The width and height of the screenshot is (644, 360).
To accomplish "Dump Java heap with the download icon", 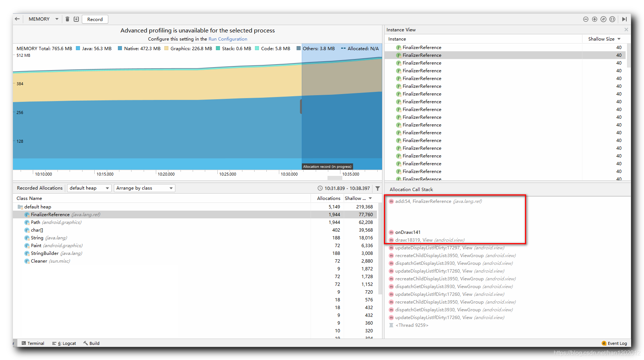I will [76, 19].
